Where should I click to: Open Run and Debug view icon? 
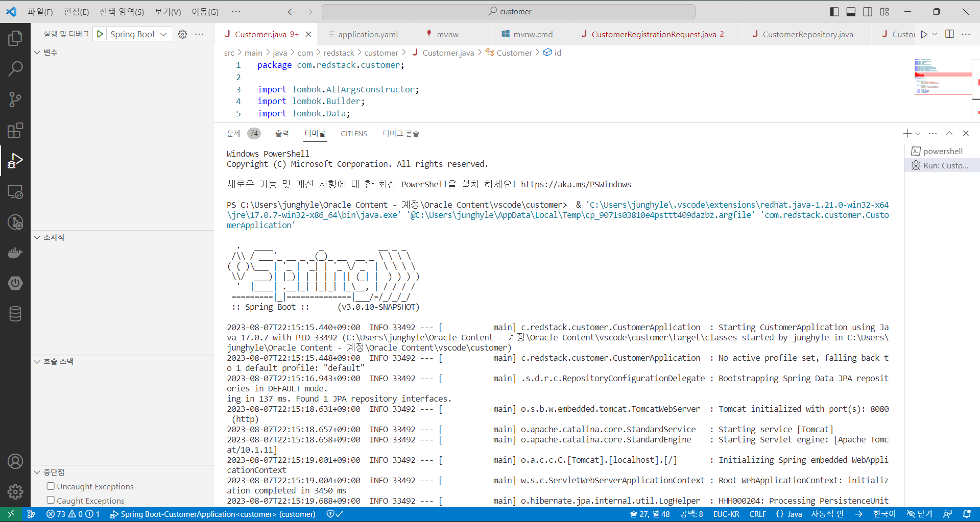click(x=15, y=161)
